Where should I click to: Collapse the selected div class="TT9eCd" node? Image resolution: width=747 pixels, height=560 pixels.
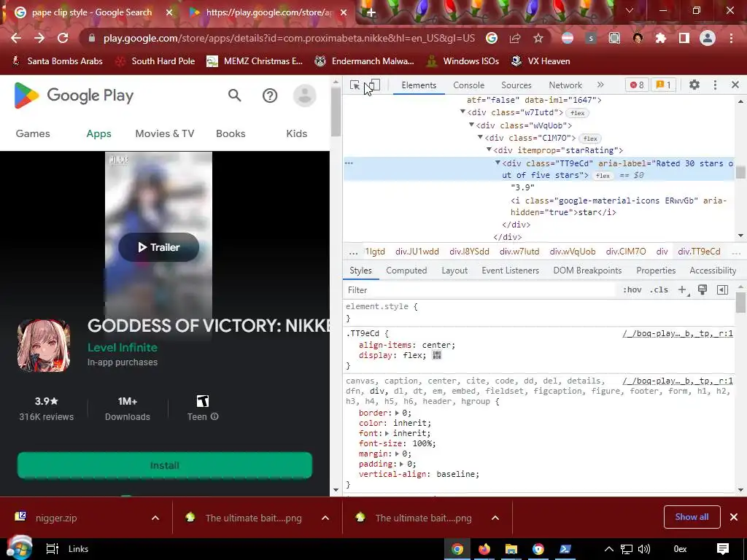pos(498,163)
